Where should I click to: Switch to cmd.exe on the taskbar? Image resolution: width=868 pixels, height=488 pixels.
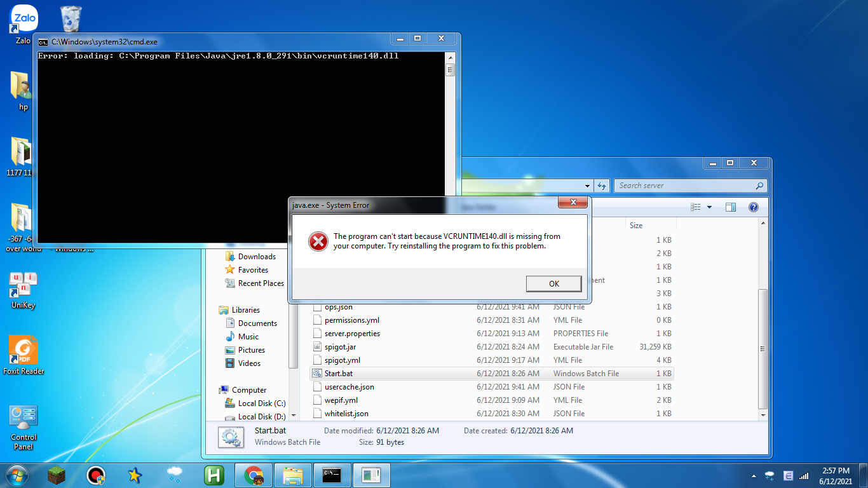(x=332, y=475)
